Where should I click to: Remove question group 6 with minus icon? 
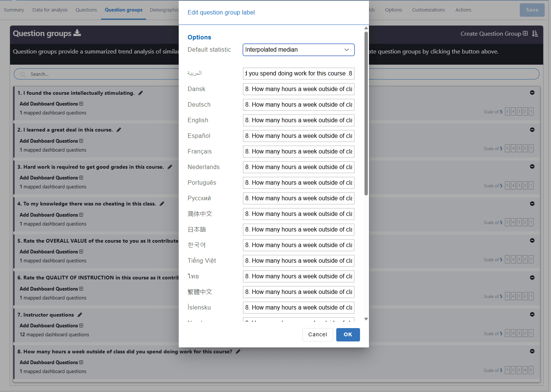click(x=532, y=278)
